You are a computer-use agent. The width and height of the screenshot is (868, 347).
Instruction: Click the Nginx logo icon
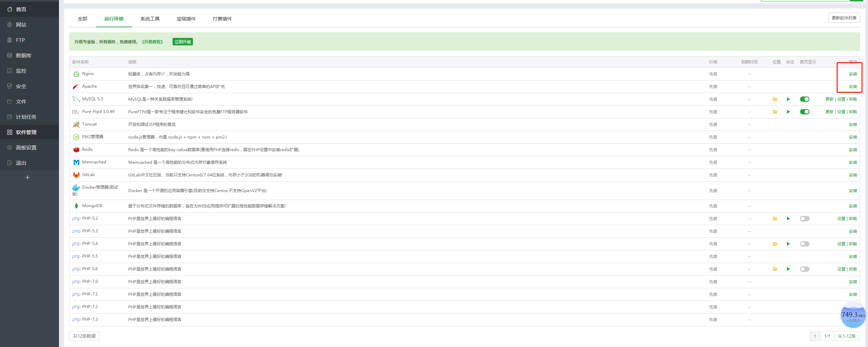(76, 74)
